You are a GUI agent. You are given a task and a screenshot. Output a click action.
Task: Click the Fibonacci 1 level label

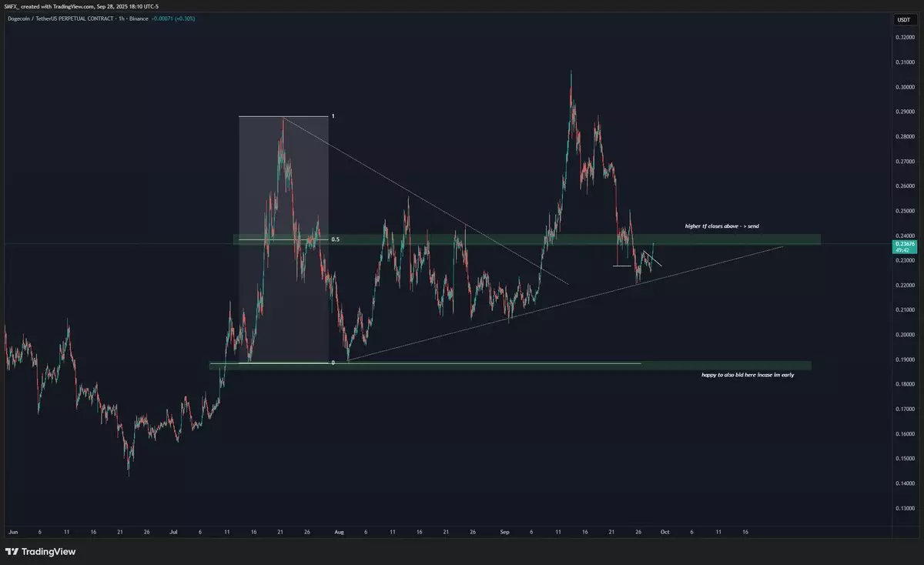333,116
